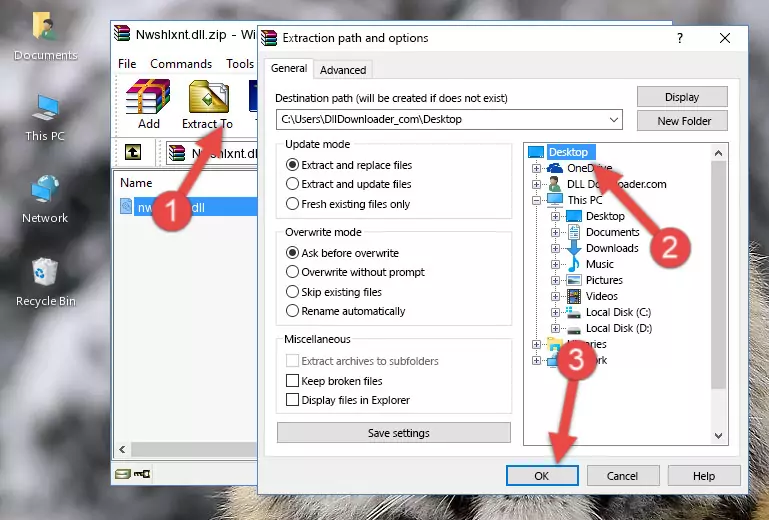Click the WinRAR books icon in dialog title

point(269,38)
